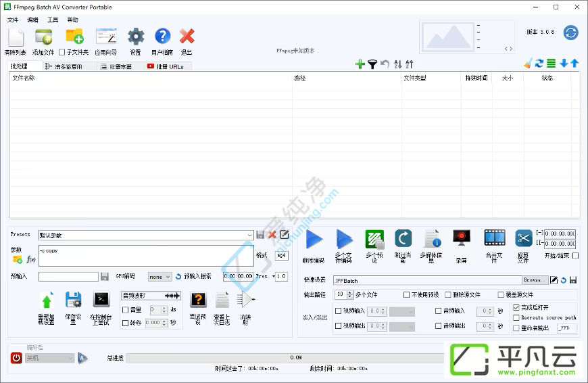The width and height of the screenshot is (588, 383).
Task: Open the 应用向导 wizard
Action: [106, 37]
